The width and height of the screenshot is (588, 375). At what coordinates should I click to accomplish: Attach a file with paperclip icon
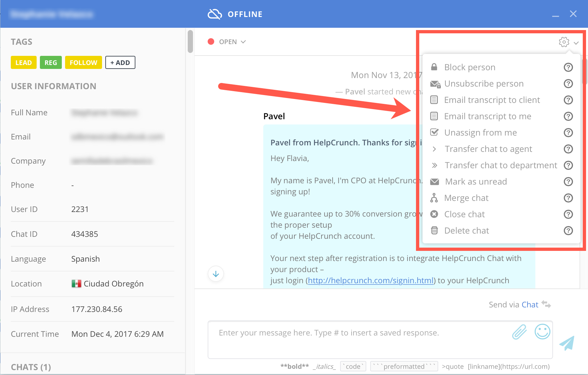(x=519, y=332)
